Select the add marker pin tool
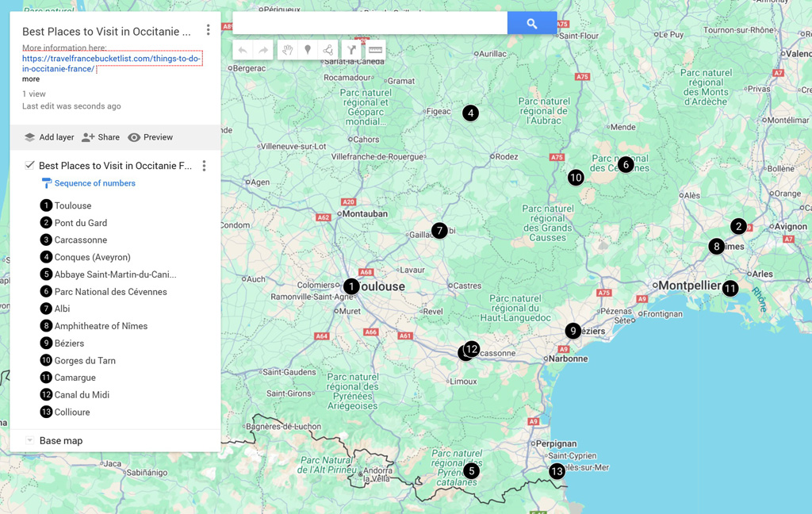The image size is (812, 514). (308, 50)
